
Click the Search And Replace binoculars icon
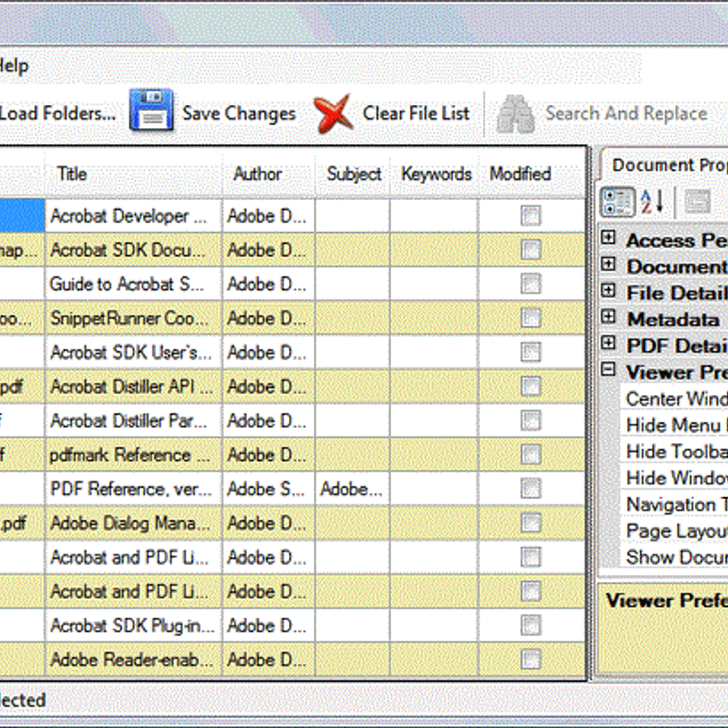[x=514, y=113]
